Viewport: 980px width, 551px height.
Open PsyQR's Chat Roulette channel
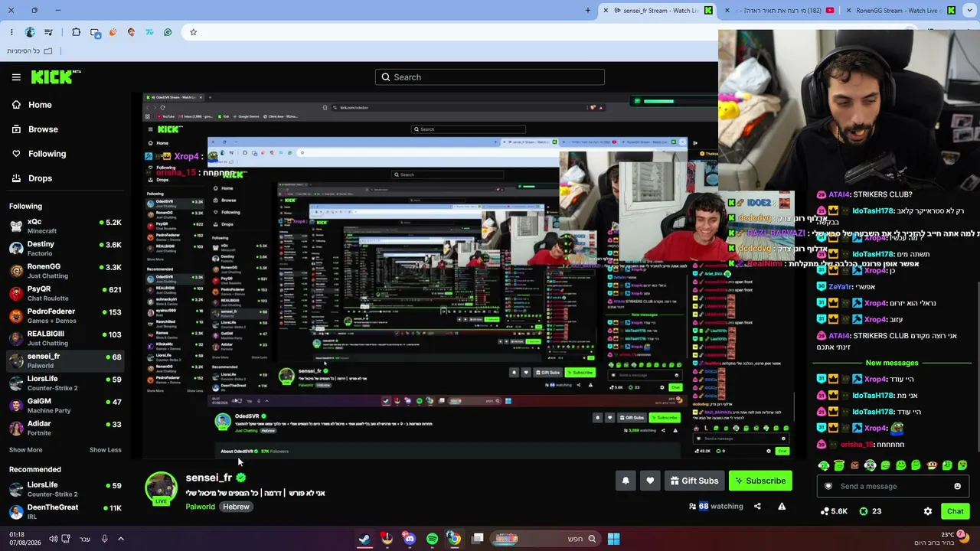click(x=65, y=293)
